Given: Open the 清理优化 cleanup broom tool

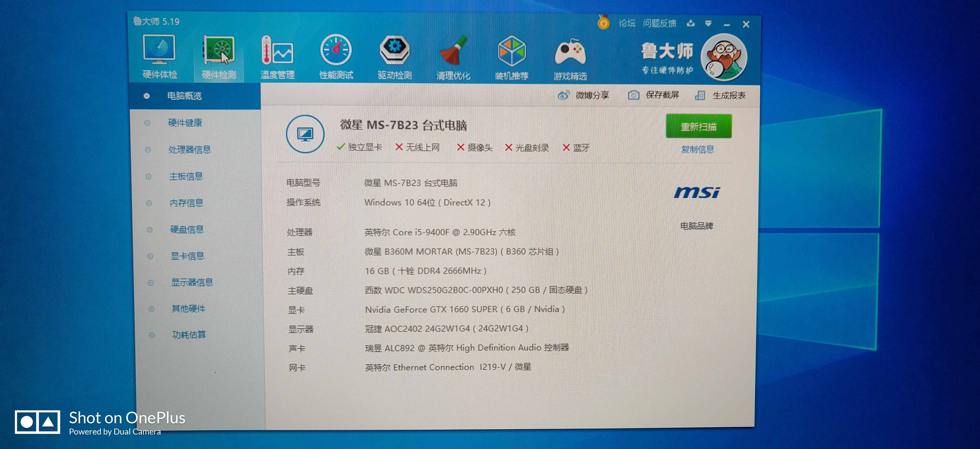Looking at the screenshot, I should point(453,58).
